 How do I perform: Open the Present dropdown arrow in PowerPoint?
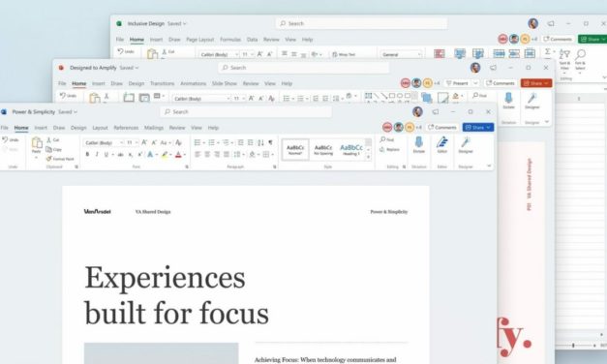coord(475,83)
